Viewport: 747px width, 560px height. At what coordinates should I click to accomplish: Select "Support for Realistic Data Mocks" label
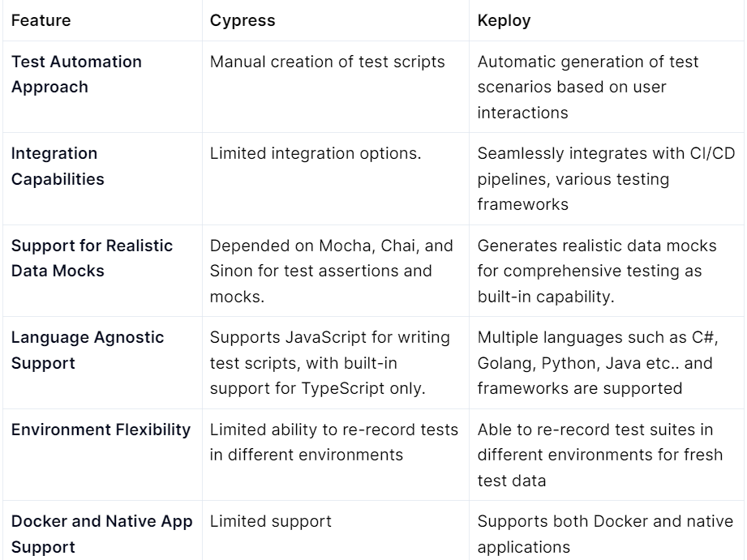click(x=92, y=258)
